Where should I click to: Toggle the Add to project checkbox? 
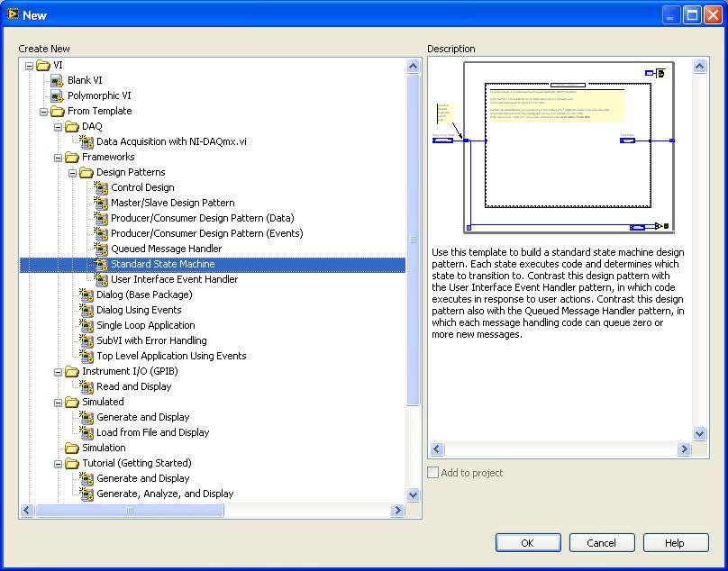pos(432,473)
